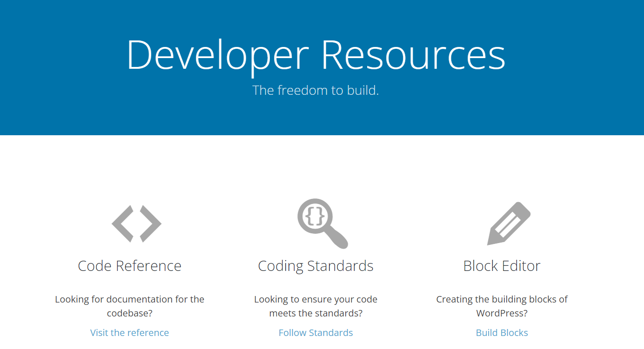Click the curly braces inside the magnifier
644x349 pixels.
[315, 216]
